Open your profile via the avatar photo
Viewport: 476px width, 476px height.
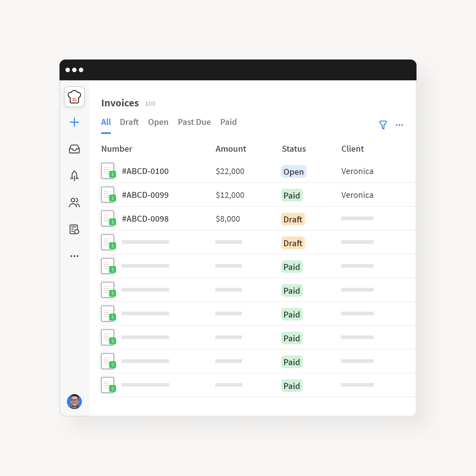point(74,402)
